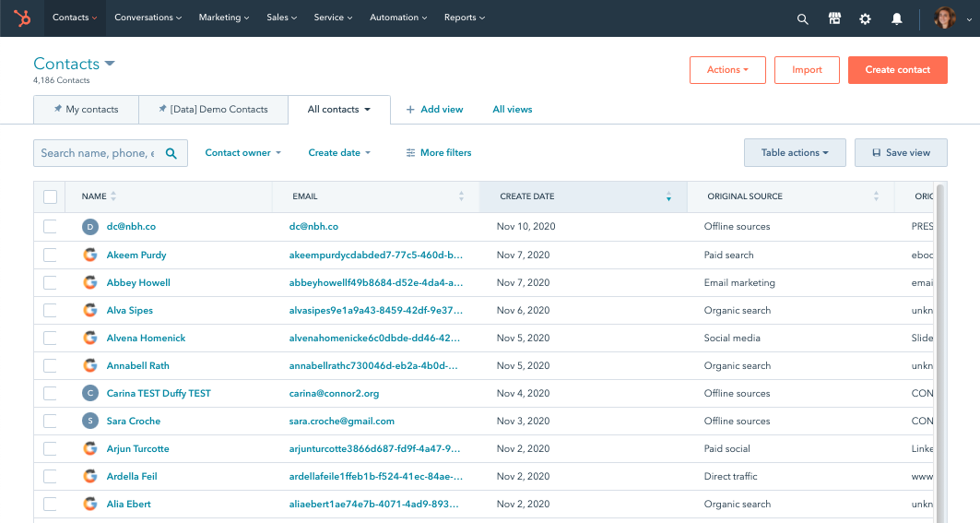Open the Marketing menu in navigation bar

coord(224,18)
